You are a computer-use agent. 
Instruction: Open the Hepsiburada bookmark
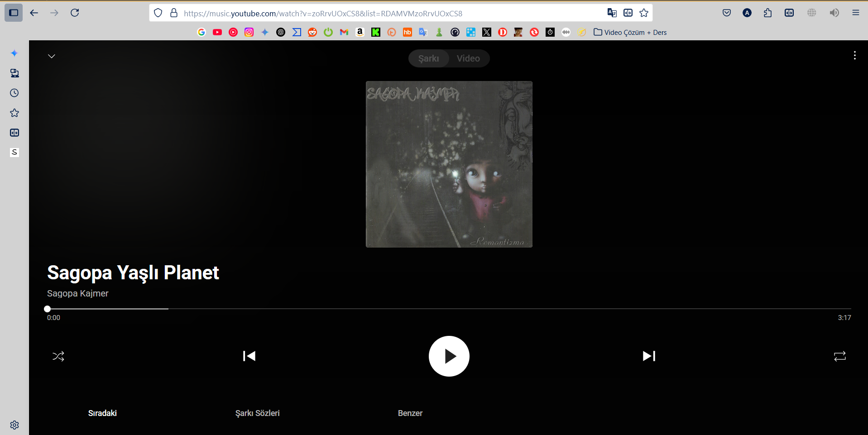point(408,32)
